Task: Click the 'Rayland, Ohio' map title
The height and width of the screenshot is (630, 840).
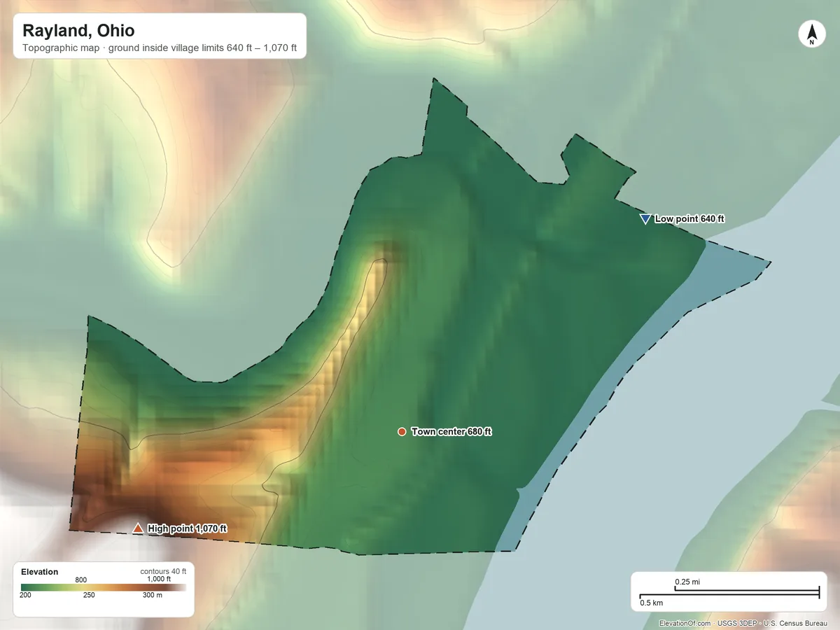Action: point(78,31)
